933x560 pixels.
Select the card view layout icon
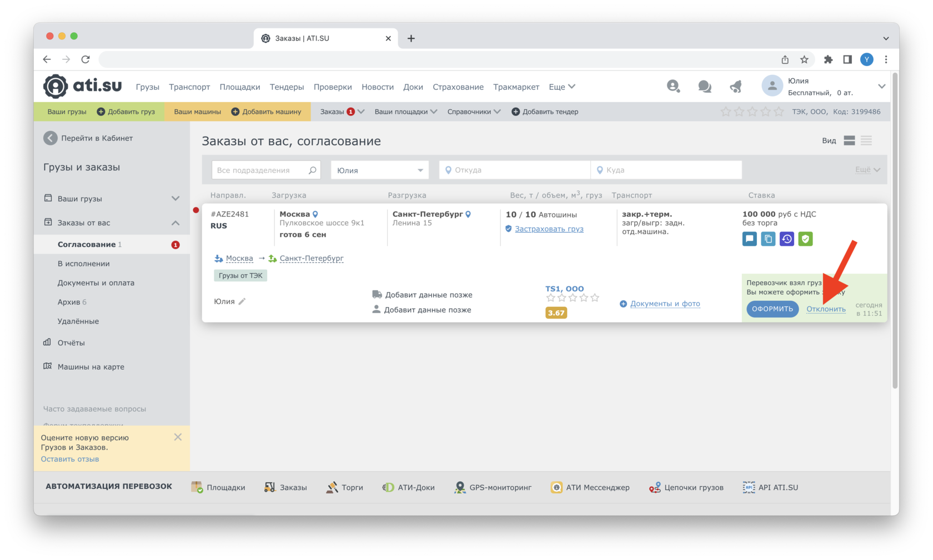849,141
